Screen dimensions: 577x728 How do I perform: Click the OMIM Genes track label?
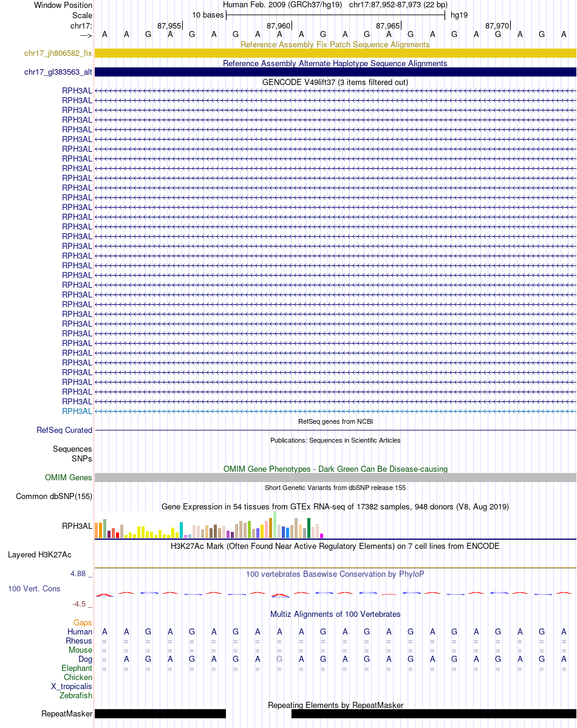(x=68, y=478)
